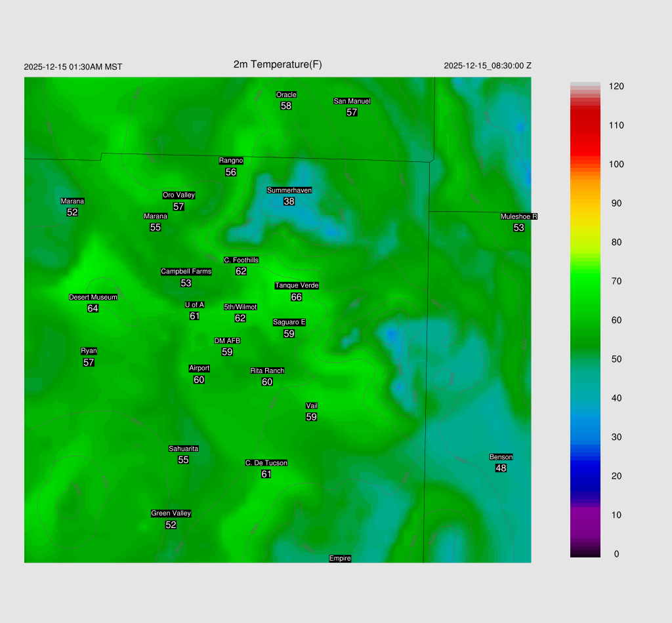This screenshot has height=623, width=672.
Task: Select the U of A station label
Action: pyautogui.click(x=194, y=304)
